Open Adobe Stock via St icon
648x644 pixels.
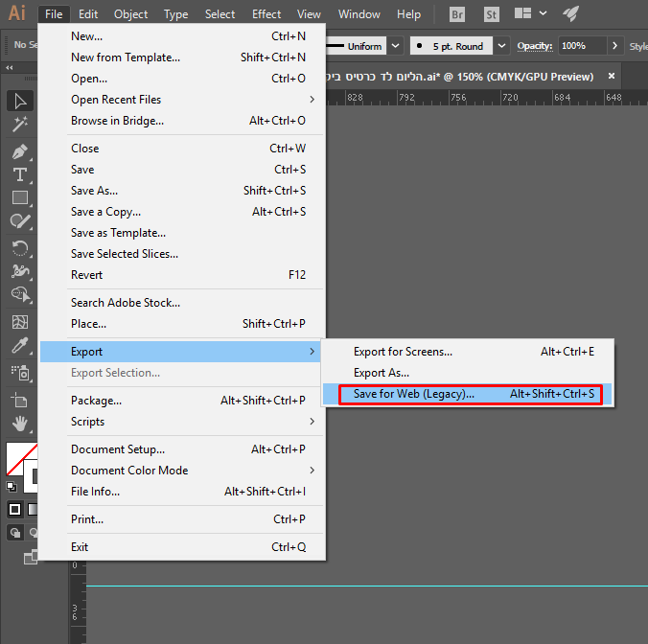point(492,14)
